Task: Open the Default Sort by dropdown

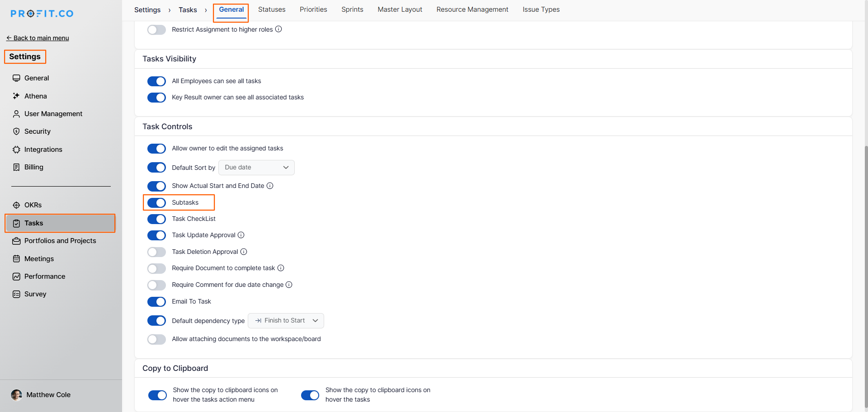Action: point(256,167)
